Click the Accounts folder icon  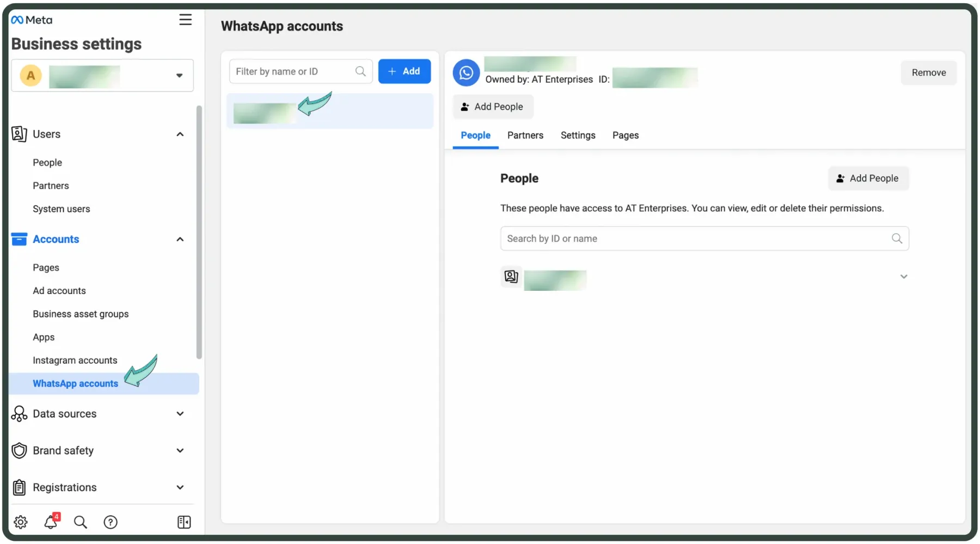19,239
